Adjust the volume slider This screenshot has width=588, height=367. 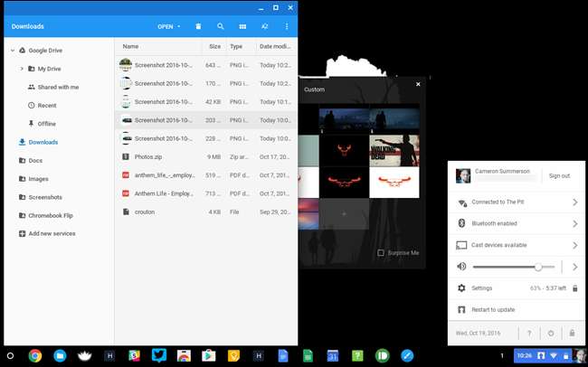click(514, 267)
